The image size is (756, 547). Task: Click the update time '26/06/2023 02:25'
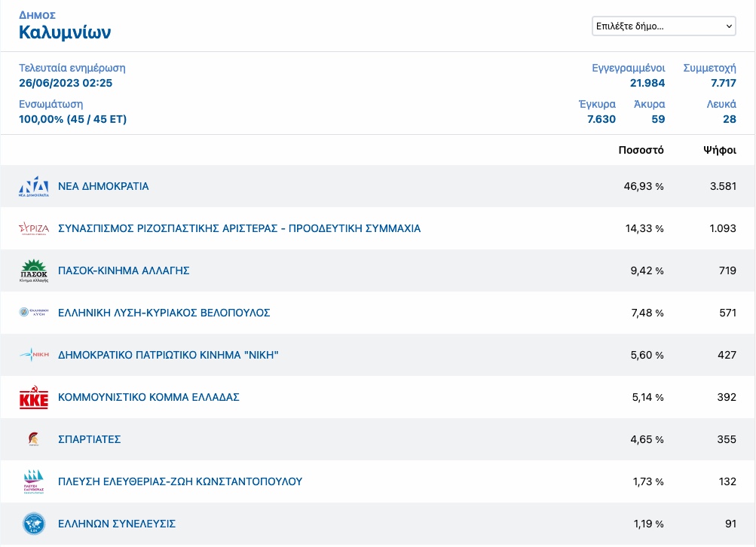pyautogui.click(x=66, y=83)
